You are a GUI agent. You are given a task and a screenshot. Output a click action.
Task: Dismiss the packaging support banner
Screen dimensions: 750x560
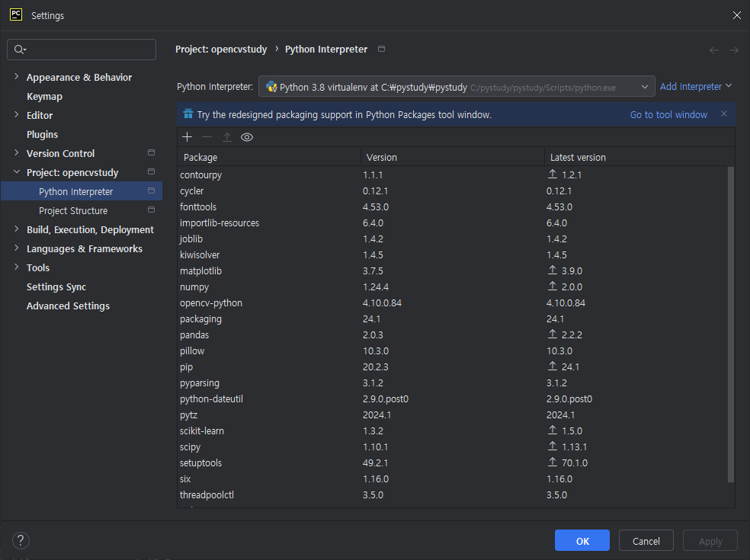[x=723, y=114]
